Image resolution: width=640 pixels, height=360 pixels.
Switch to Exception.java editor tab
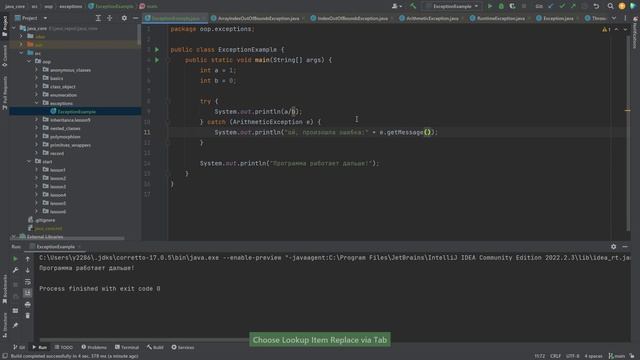coord(558,18)
